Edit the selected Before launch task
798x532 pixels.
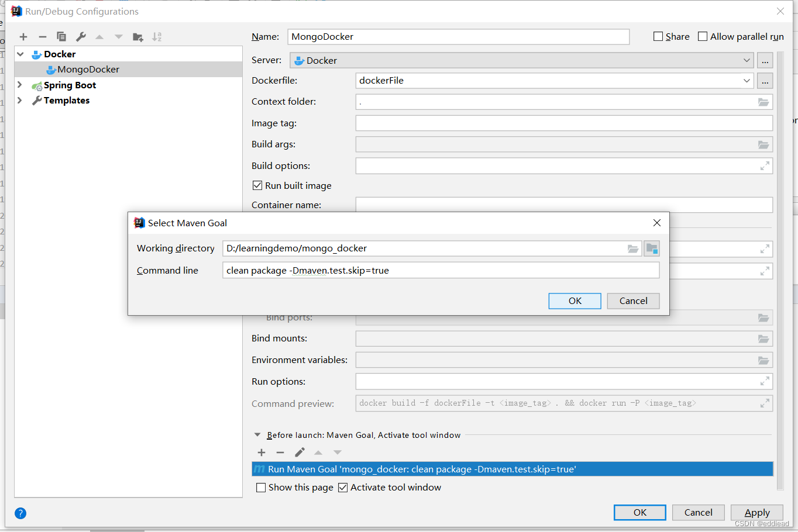[x=300, y=452]
